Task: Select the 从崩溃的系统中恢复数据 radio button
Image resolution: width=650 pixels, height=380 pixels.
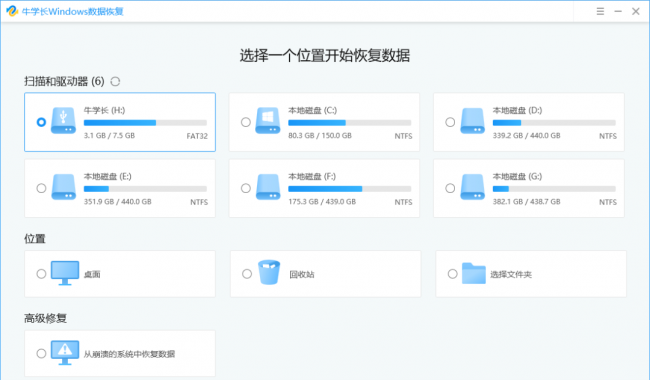Action: tap(41, 353)
